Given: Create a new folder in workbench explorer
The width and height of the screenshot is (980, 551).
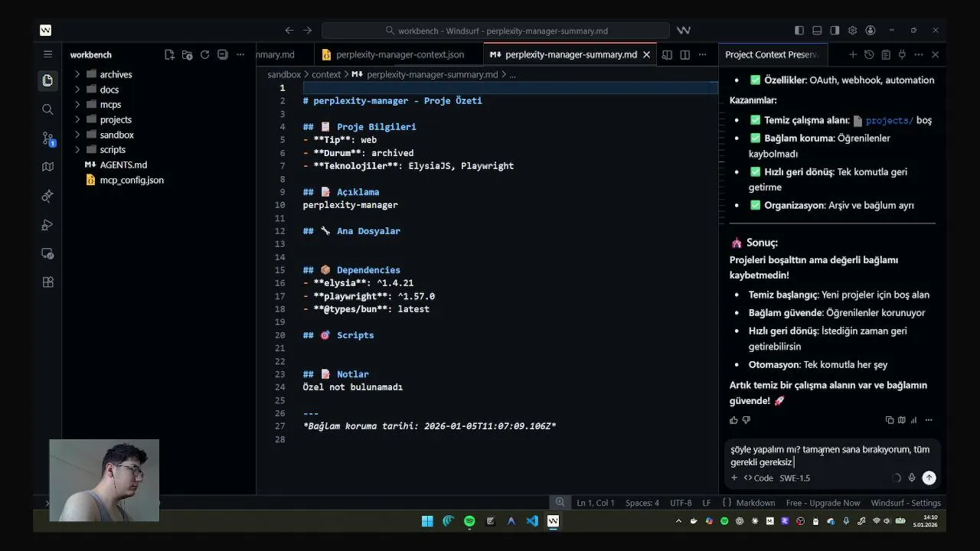Looking at the screenshot, I should click(187, 55).
